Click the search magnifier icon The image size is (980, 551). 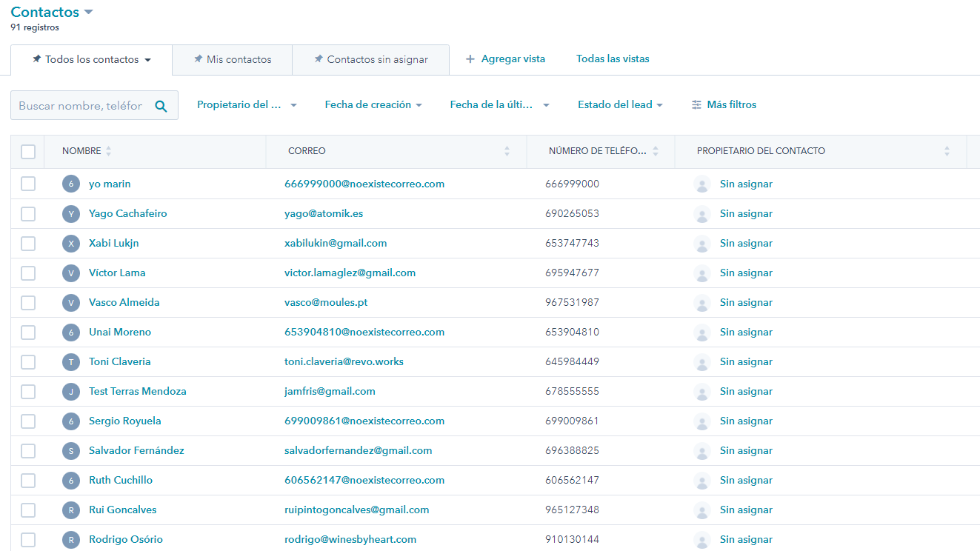click(x=161, y=106)
